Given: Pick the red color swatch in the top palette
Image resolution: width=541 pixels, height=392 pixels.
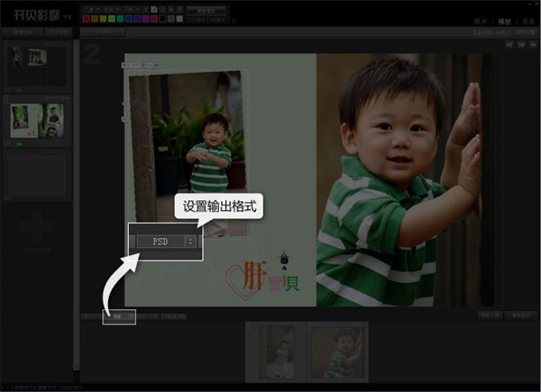Looking at the screenshot, I should 86,18.
